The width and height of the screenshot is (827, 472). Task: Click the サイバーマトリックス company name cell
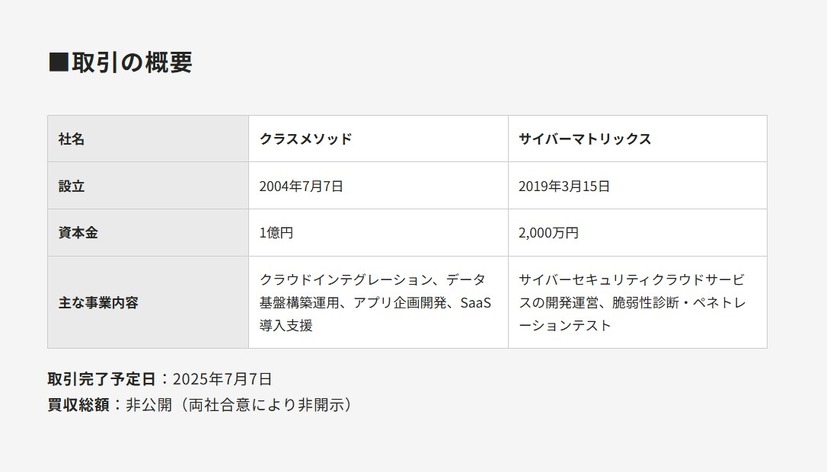click(584, 139)
